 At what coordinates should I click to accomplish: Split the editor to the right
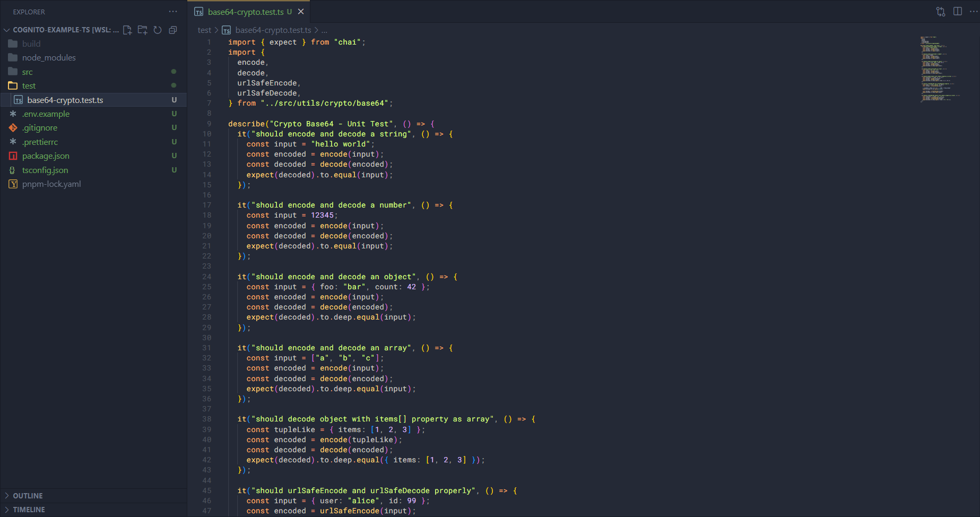coord(958,12)
